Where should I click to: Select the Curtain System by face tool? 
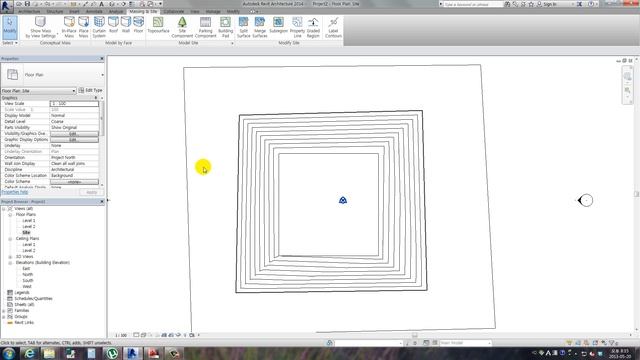(x=99, y=27)
